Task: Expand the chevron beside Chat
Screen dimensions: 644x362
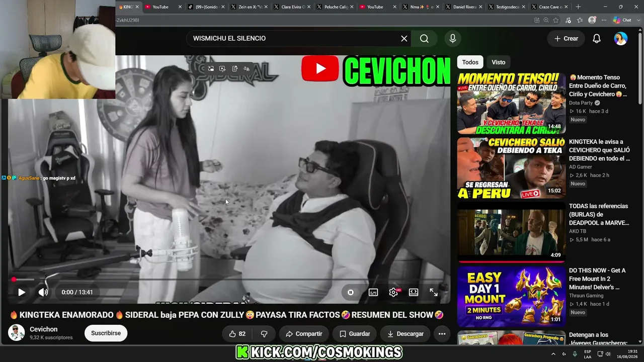Action: (x=638, y=20)
